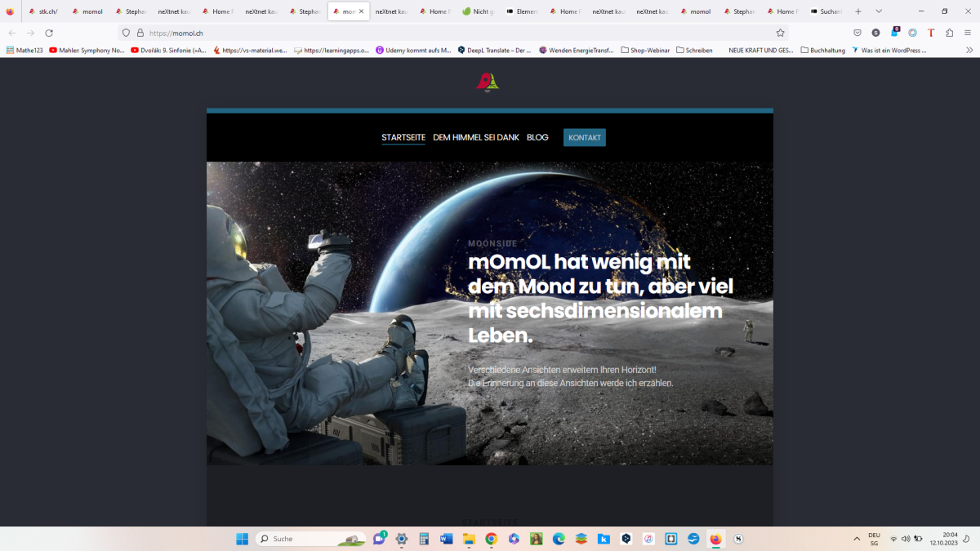Go to DEM HIMMEL SEI DANK page
The height and width of the screenshot is (551, 980).
click(476, 137)
